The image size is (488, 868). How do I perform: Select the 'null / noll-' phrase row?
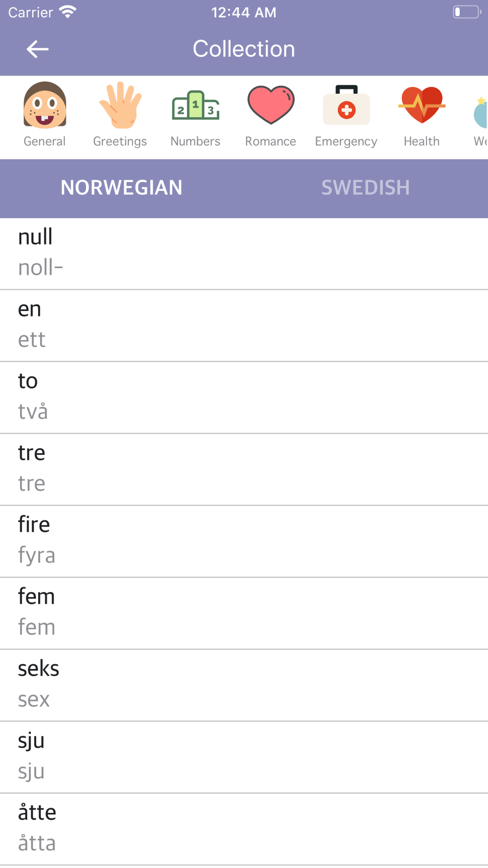pos(244,254)
